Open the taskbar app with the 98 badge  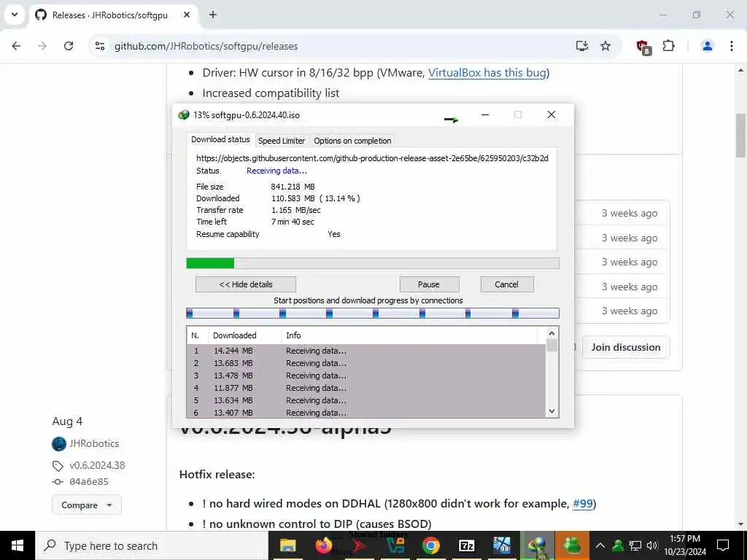[x=502, y=545]
